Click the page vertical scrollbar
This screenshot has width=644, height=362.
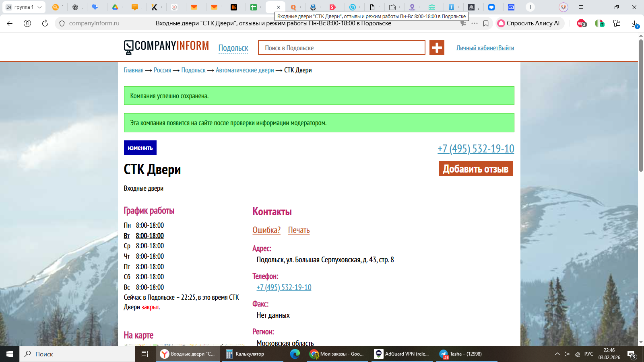coord(641,105)
